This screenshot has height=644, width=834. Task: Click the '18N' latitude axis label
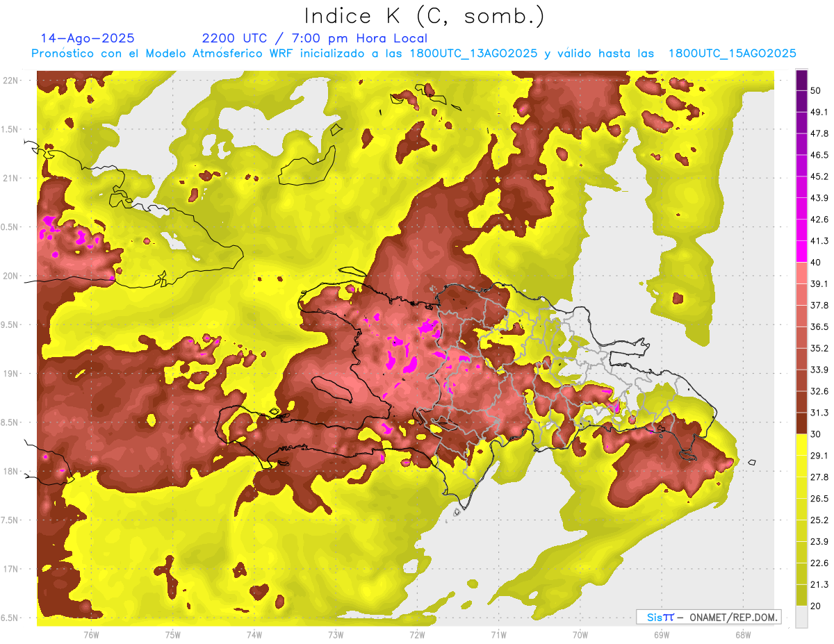10,472
